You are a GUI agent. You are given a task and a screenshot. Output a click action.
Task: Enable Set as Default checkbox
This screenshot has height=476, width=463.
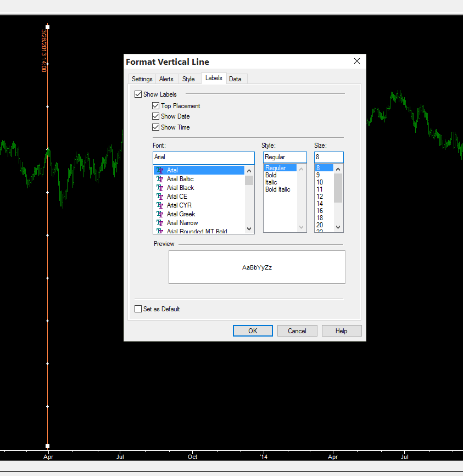click(138, 309)
